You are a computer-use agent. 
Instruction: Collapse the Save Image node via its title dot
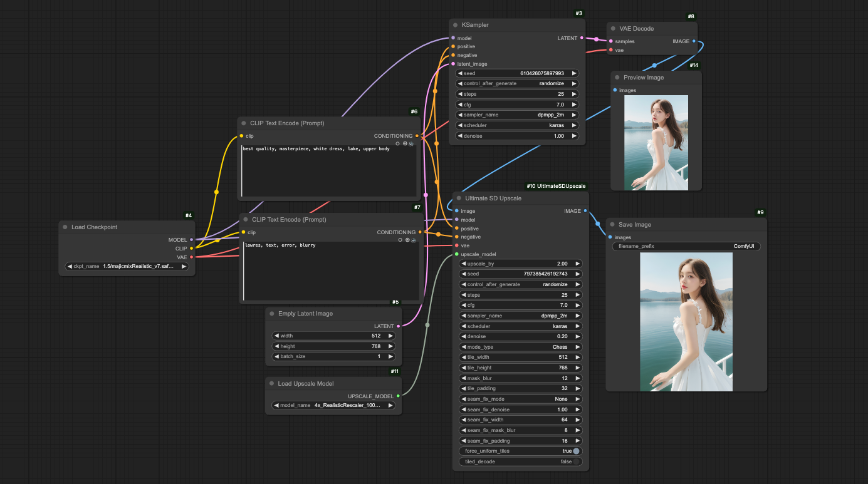(612, 225)
